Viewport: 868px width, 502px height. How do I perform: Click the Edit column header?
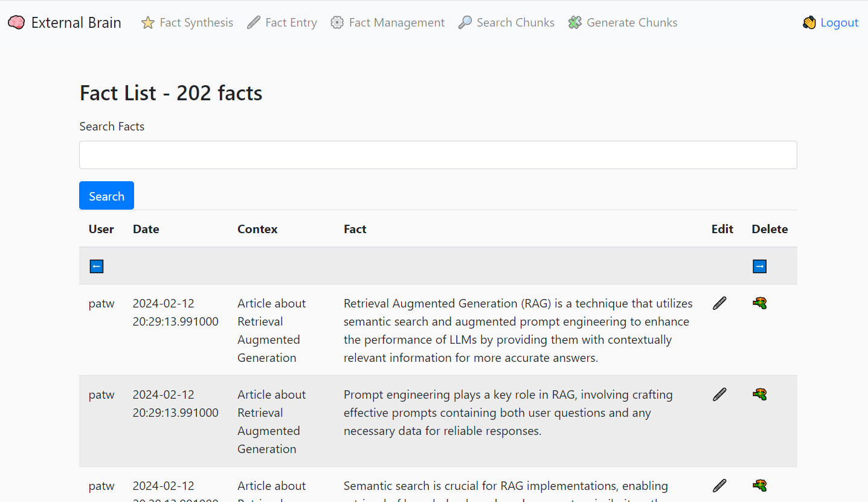[722, 229]
